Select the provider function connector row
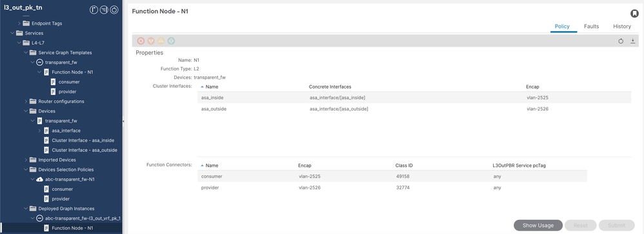 [x=392, y=187]
